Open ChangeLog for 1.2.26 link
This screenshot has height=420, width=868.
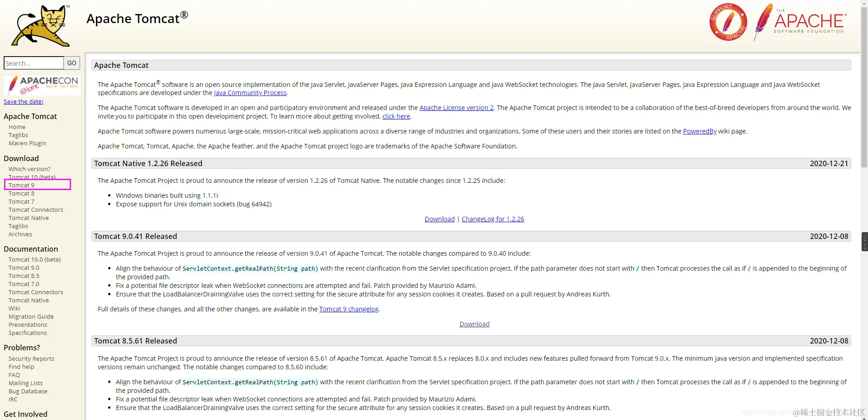[493, 219]
